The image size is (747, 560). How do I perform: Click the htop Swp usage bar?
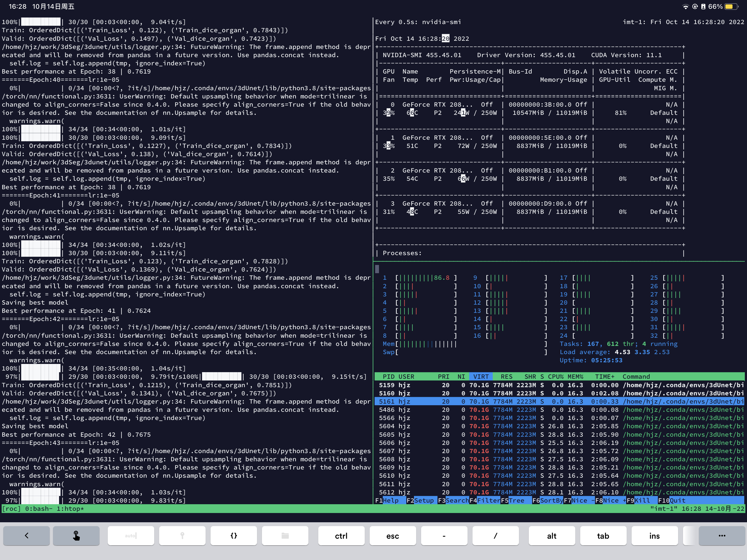[x=465, y=352]
